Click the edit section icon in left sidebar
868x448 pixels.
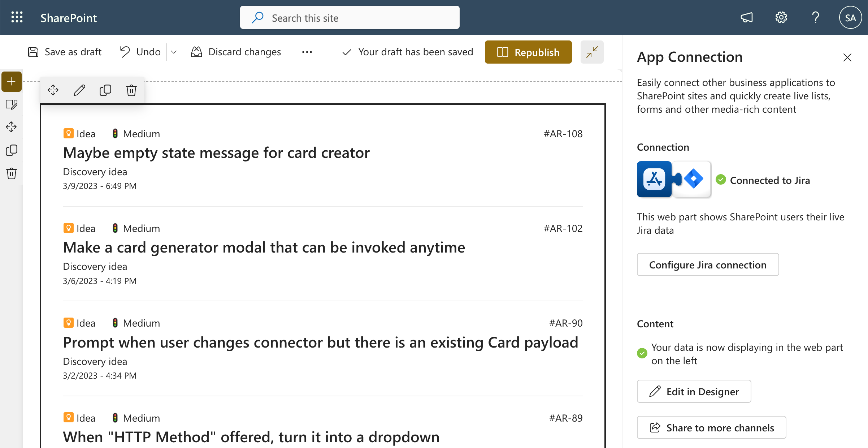[x=11, y=104]
